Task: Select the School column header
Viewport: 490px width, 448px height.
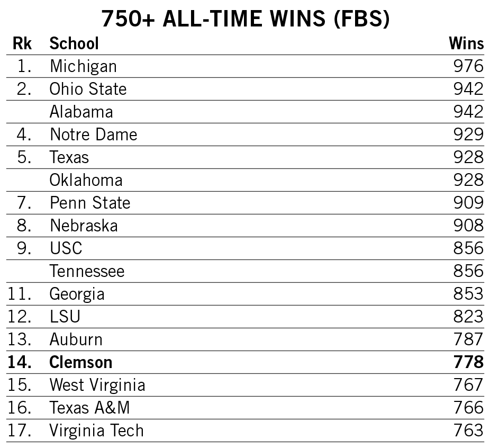Action: click(x=74, y=43)
